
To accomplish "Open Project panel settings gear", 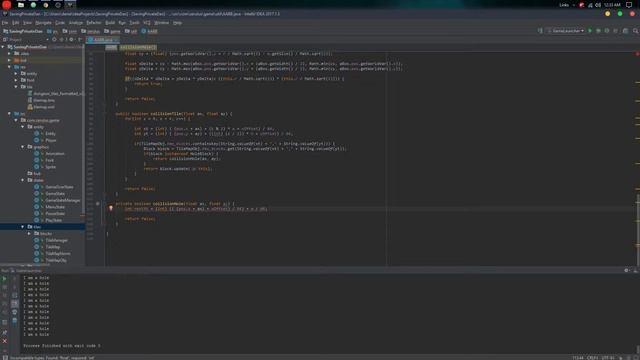I will point(71,40).
